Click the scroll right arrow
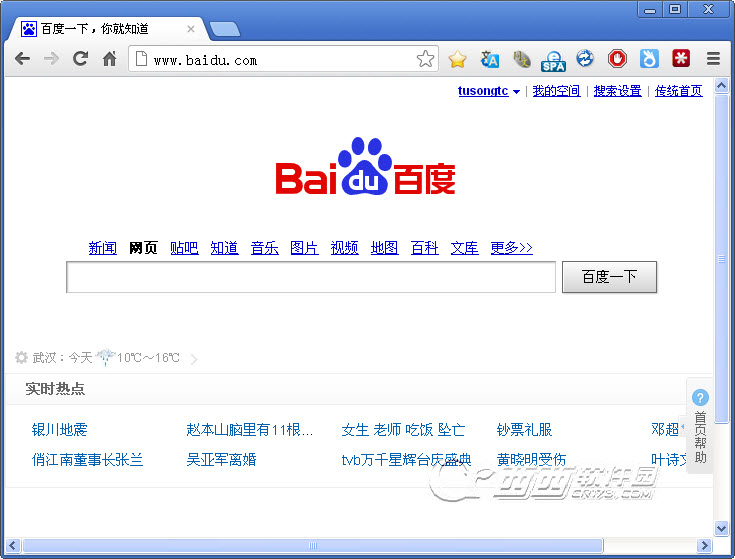 click(x=704, y=545)
